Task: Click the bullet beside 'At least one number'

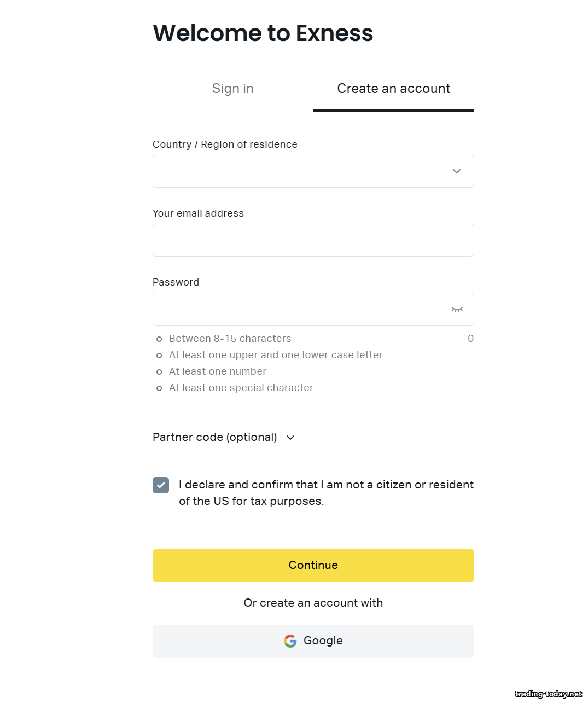Action: click(x=159, y=372)
